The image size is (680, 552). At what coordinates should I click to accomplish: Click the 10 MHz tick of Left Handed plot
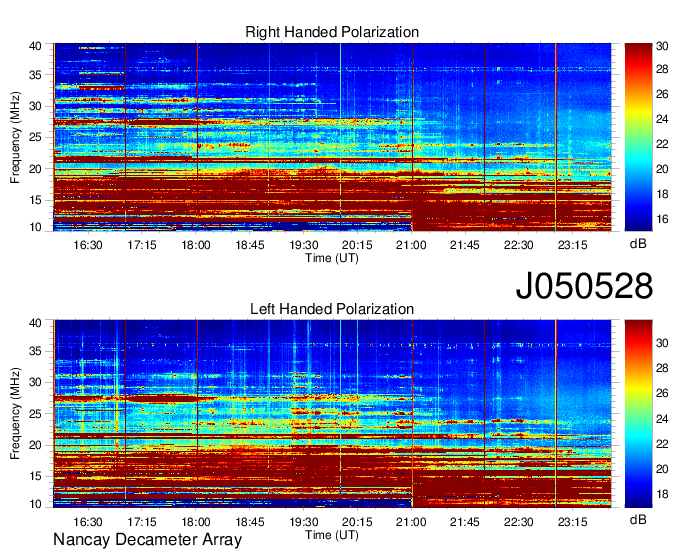pyautogui.click(x=35, y=504)
